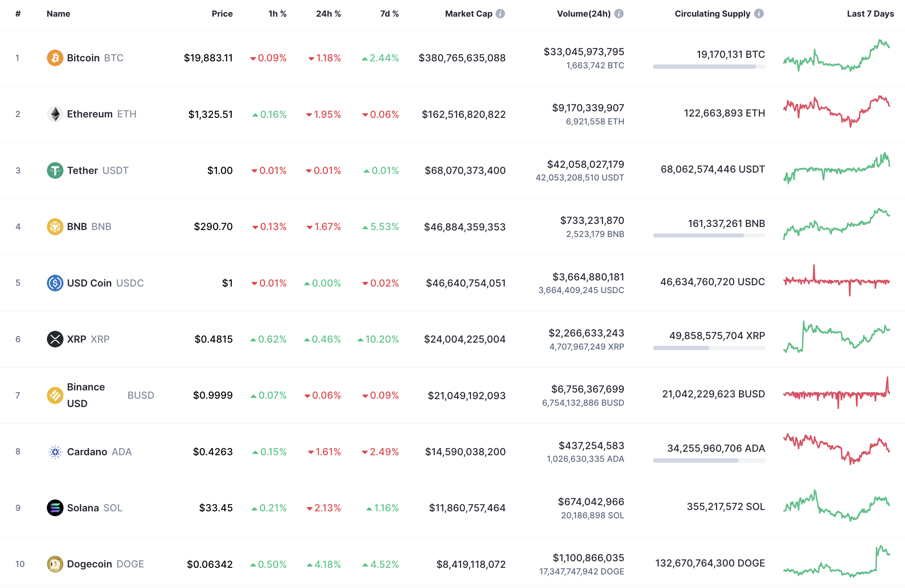The image size is (905, 588).
Task: Click the Ethereum logo icon
Action: coord(54,114)
